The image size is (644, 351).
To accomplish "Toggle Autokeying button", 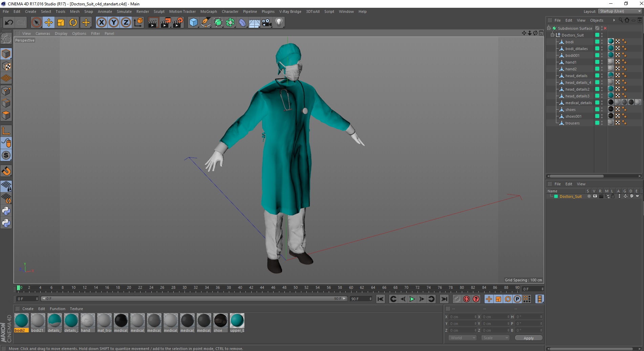I will click(x=467, y=299).
